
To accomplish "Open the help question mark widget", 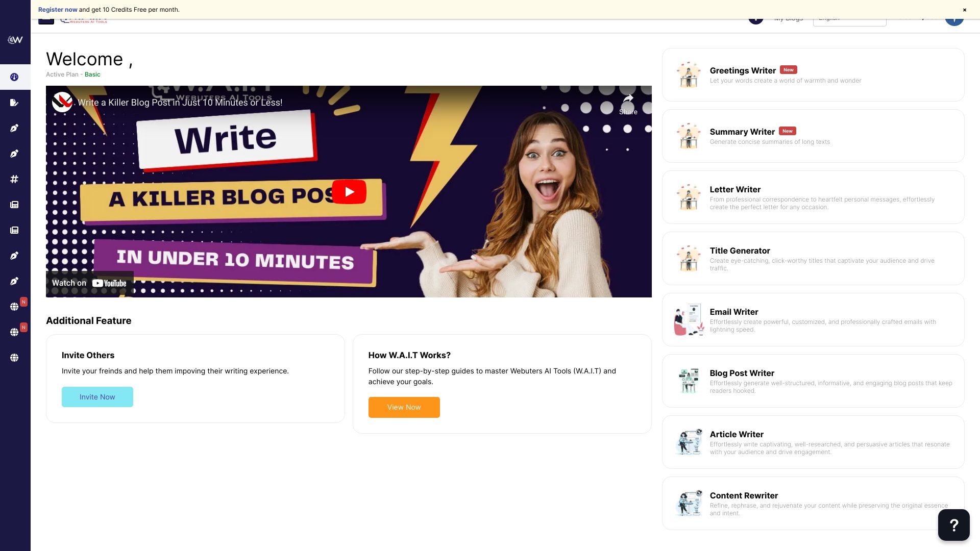I will pos(953,525).
